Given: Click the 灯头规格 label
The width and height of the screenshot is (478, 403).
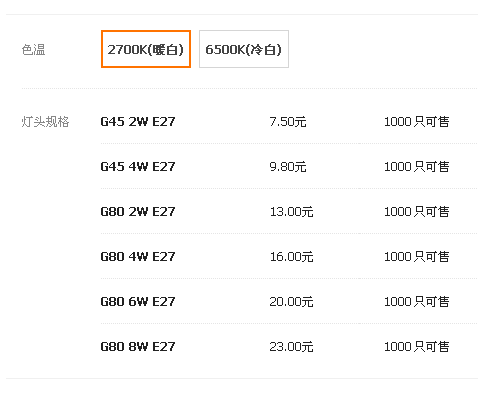Looking at the screenshot, I should (45, 122).
